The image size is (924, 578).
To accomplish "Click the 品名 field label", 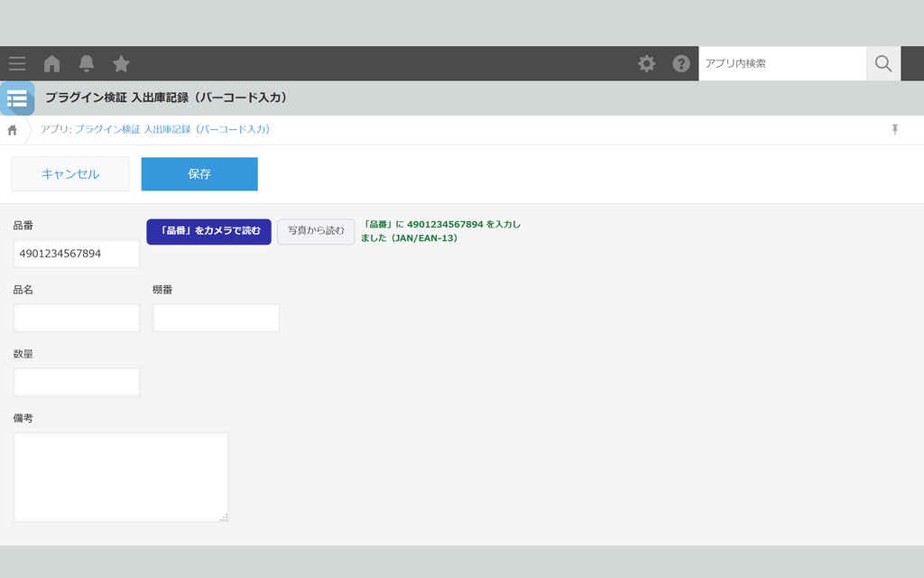I will pyautogui.click(x=23, y=290).
